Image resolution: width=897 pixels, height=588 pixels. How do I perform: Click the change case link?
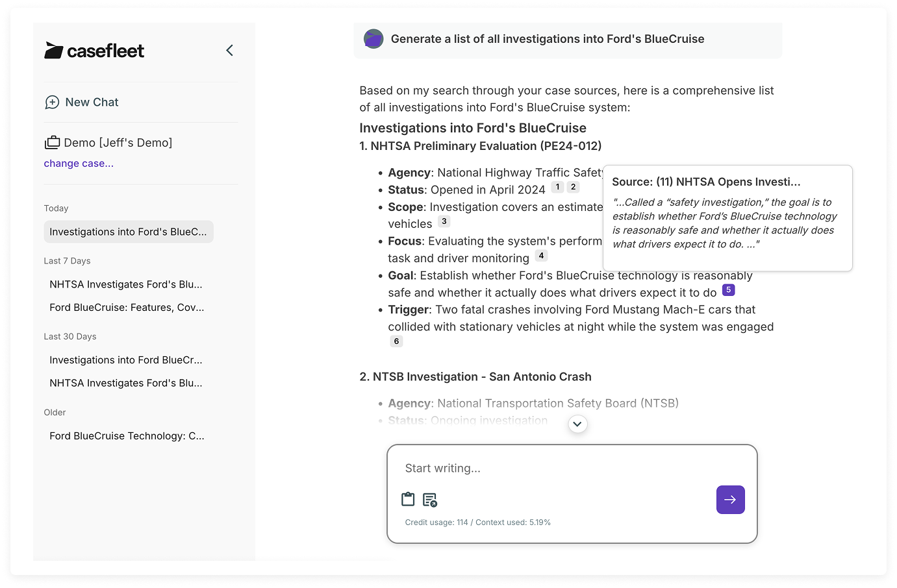click(x=79, y=164)
